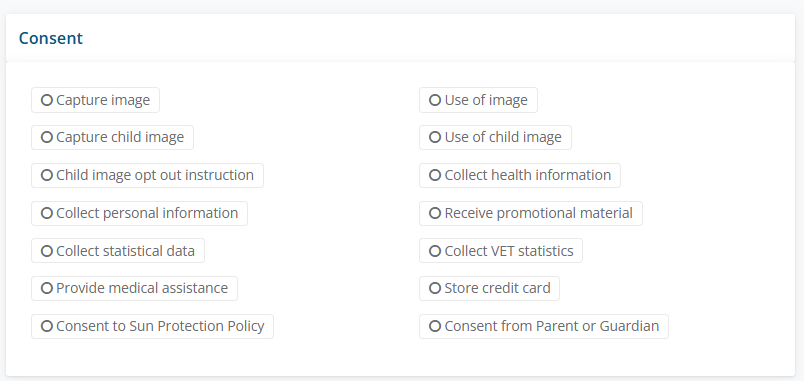Select Consent to Sun Protection Policy
Image resolution: width=804 pixels, height=381 pixels.
click(152, 327)
